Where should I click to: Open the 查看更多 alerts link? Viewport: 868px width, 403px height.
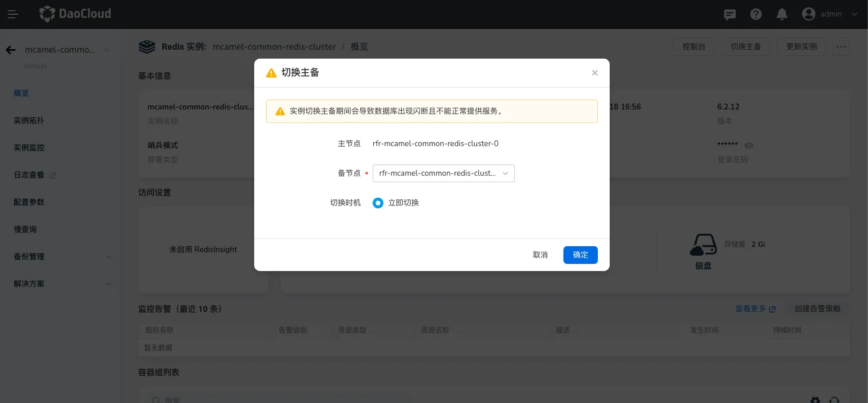tap(755, 309)
